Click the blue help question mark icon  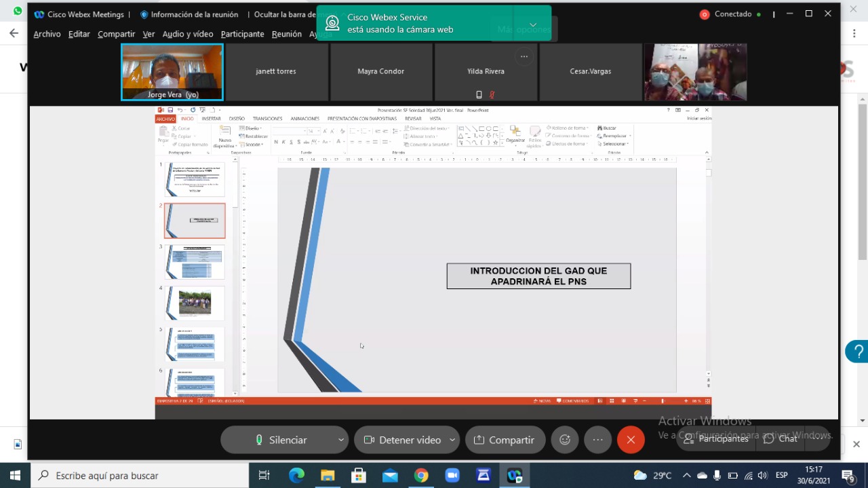[856, 352]
